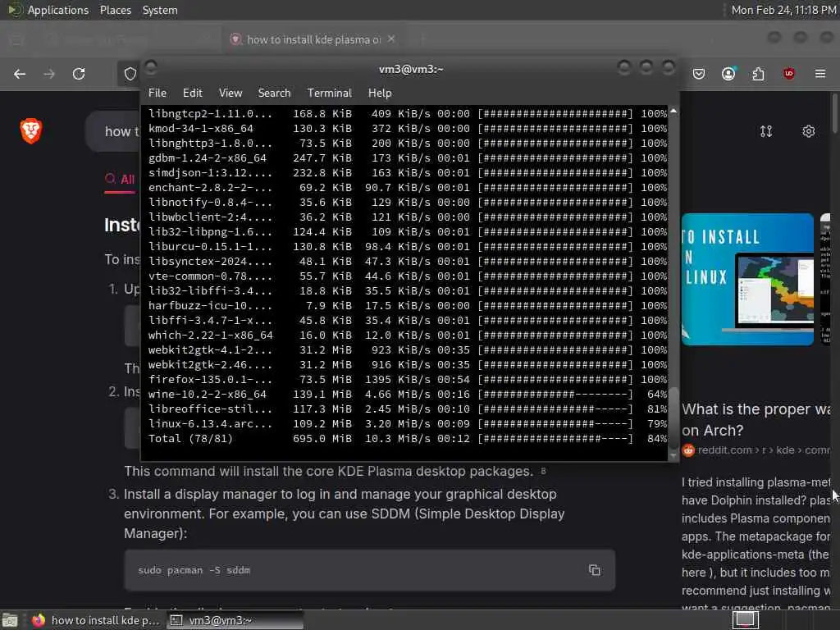The image size is (840, 630).
Task: Open the shield tracking protection icon
Action: pyautogui.click(x=130, y=74)
